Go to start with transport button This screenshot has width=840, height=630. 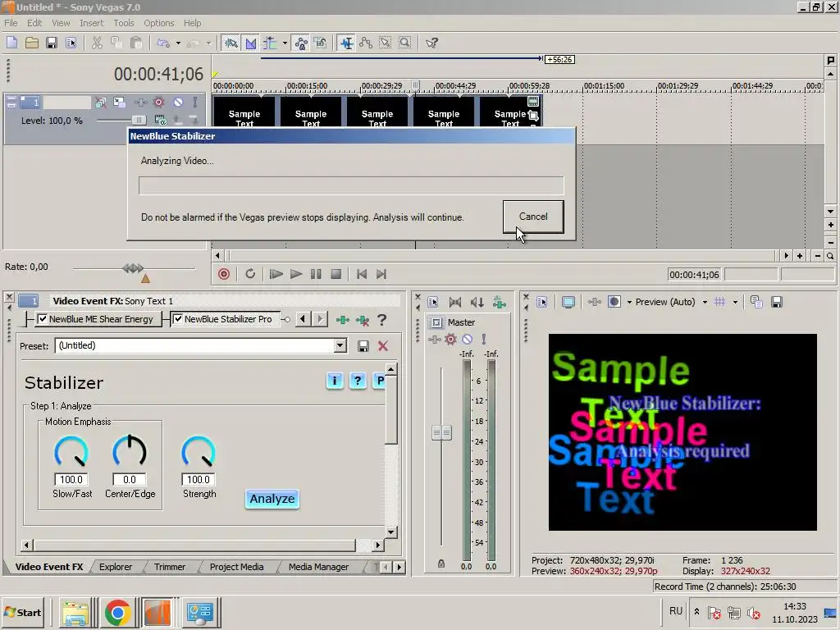pyautogui.click(x=362, y=274)
